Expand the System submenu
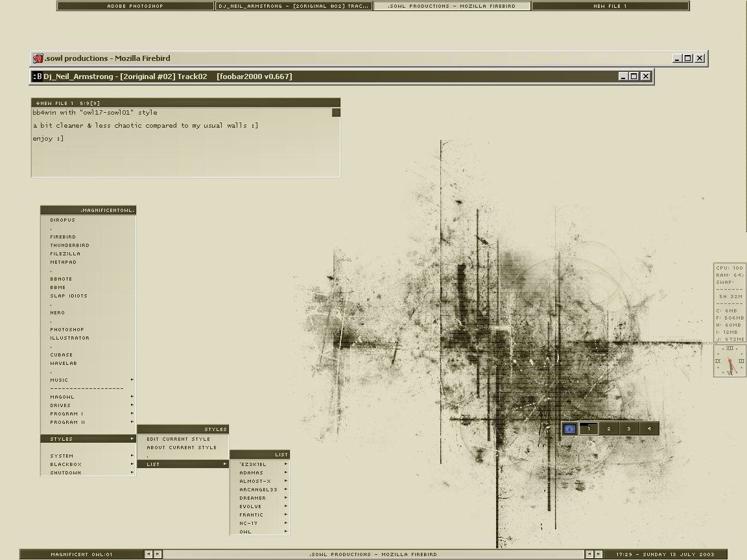 click(x=88, y=456)
